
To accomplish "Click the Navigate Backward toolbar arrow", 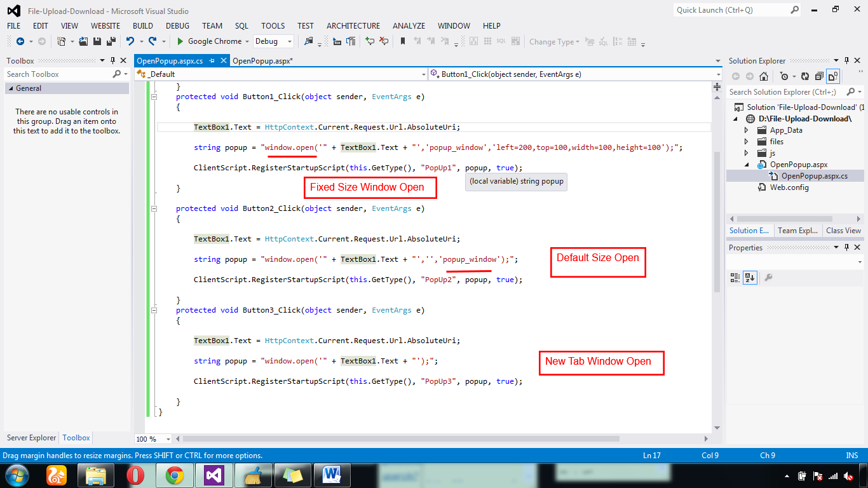I will [20, 41].
